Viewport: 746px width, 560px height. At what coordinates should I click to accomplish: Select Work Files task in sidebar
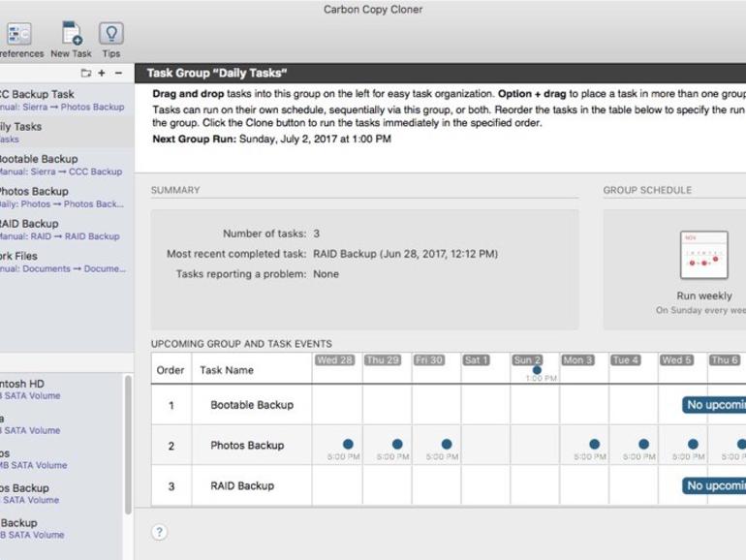tap(67, 262)
